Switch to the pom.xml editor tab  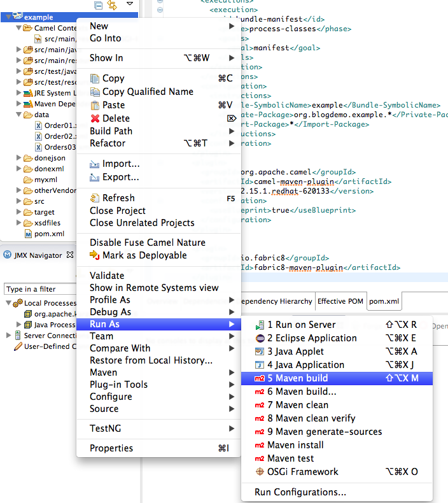pos(384,302)
